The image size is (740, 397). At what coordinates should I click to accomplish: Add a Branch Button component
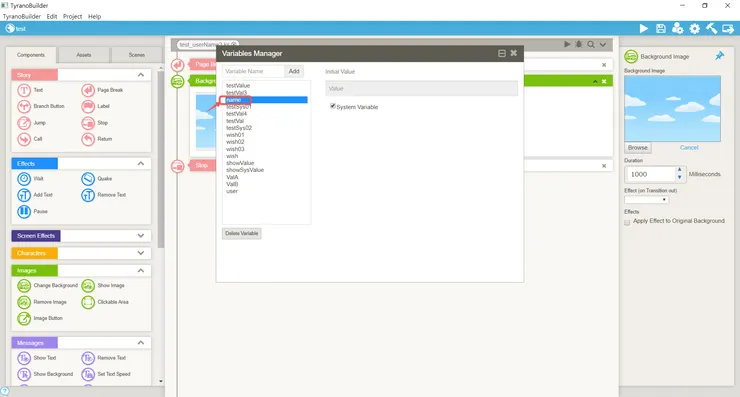click(24, 106)
